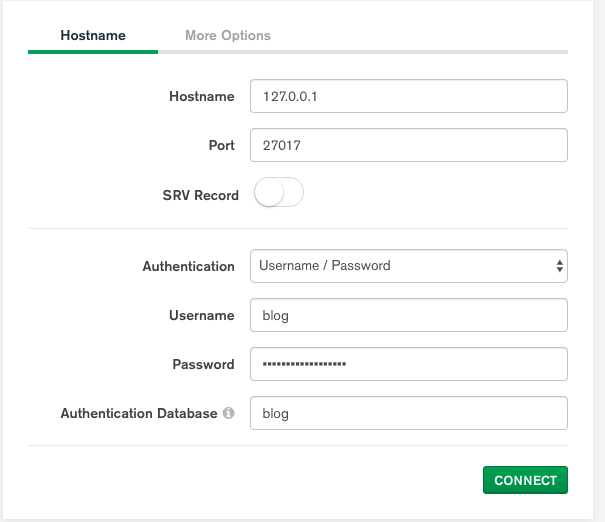Focus the masked Password input

tap(408, 364)
